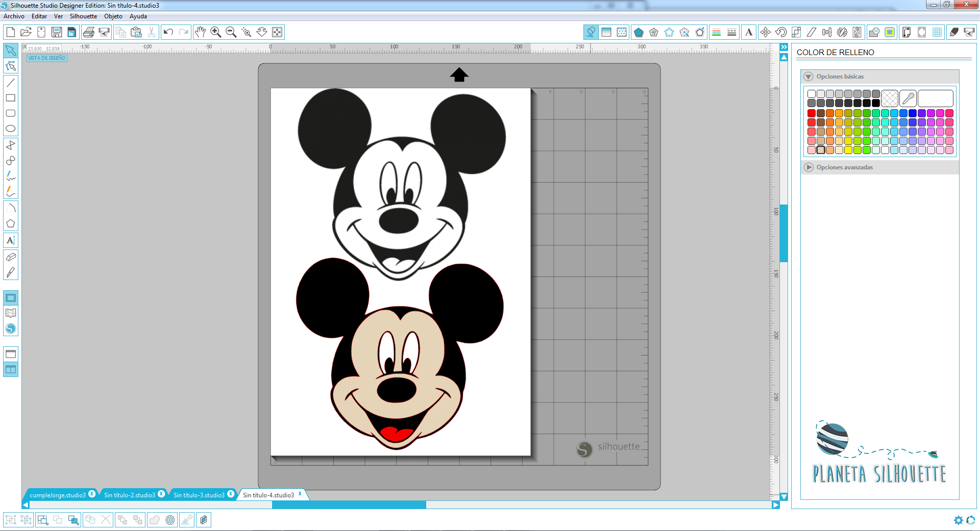Collapse the side panel with double arrow
The image size is (980, 531).
tap(784, 47)
